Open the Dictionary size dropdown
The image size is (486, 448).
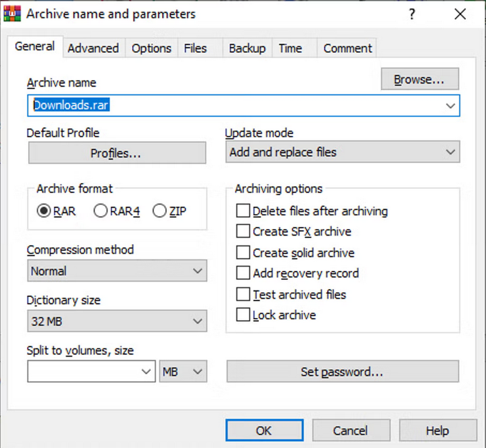117,321
